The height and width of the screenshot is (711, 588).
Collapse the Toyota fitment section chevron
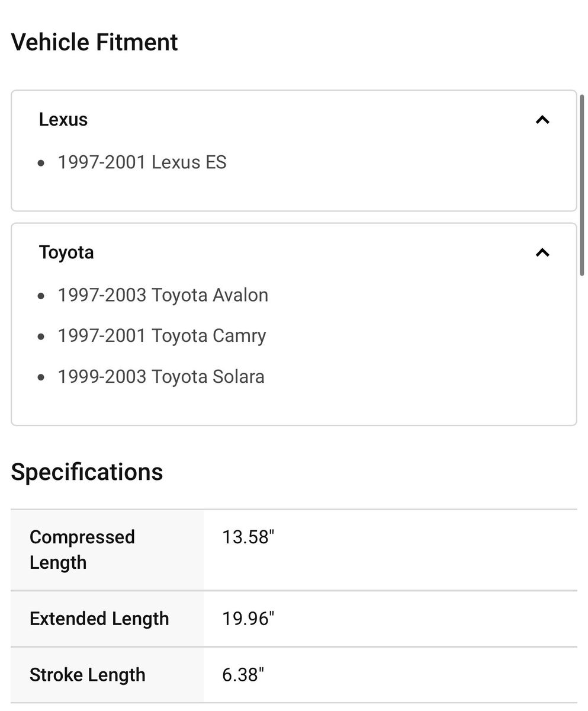542,252
